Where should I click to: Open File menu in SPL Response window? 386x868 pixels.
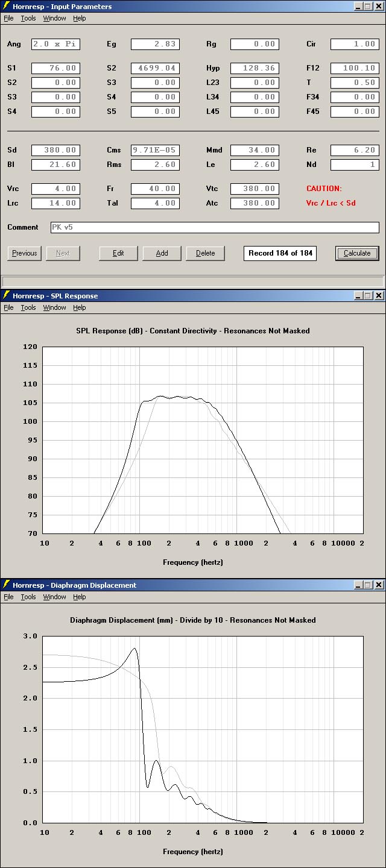pos(8,307)
